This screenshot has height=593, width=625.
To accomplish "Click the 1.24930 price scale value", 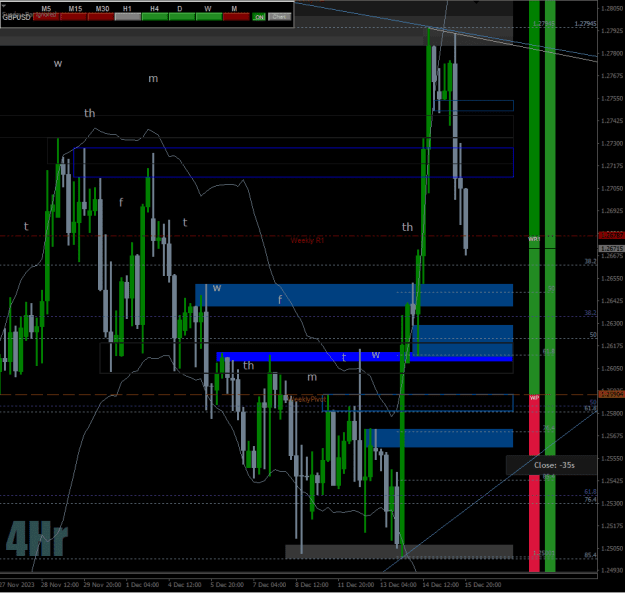I will click(x=612, y=571).
